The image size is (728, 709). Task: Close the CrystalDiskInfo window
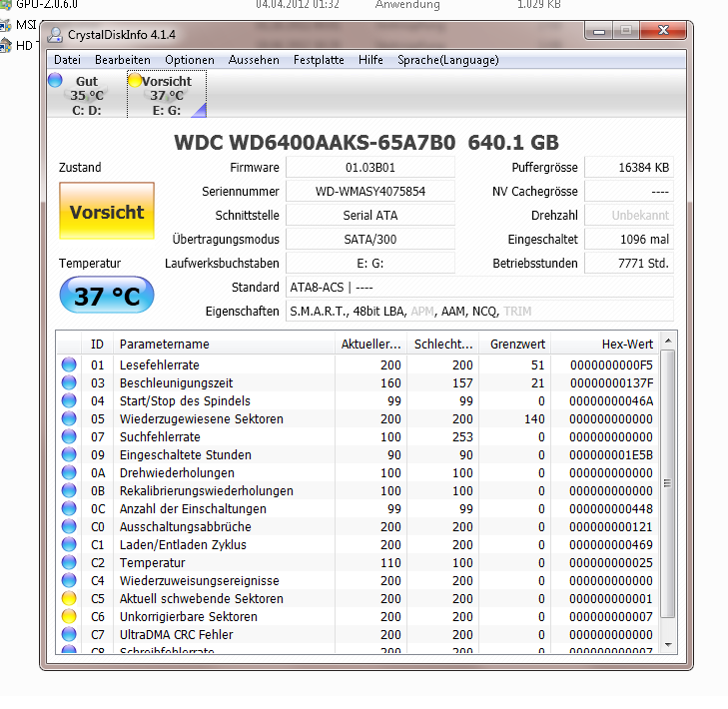click(663, 31)
